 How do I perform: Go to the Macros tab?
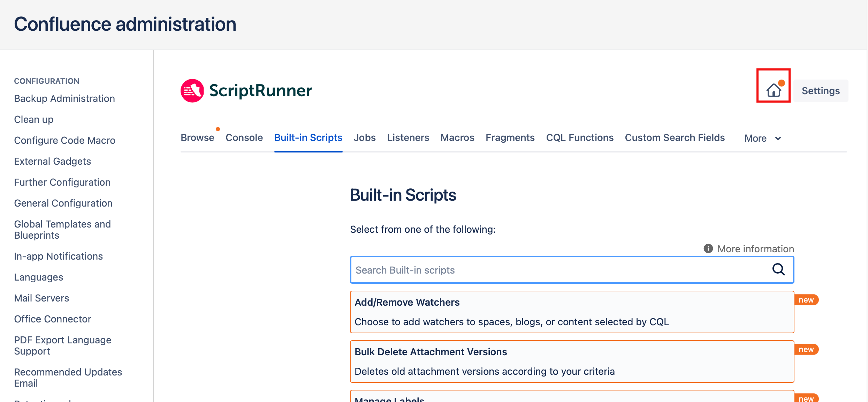(457, 137)
